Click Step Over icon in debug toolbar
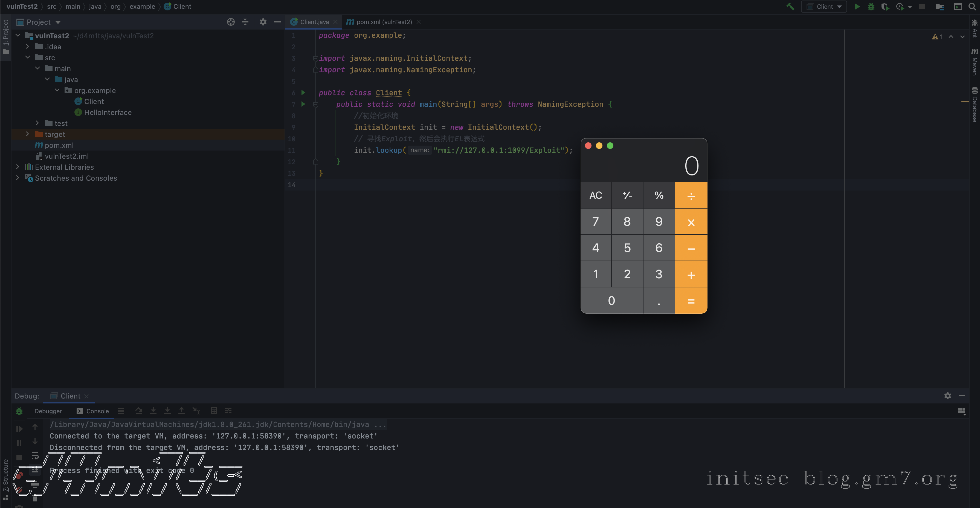Image resolution: width=980 pixels, height=508 pixels. (139, 411)
